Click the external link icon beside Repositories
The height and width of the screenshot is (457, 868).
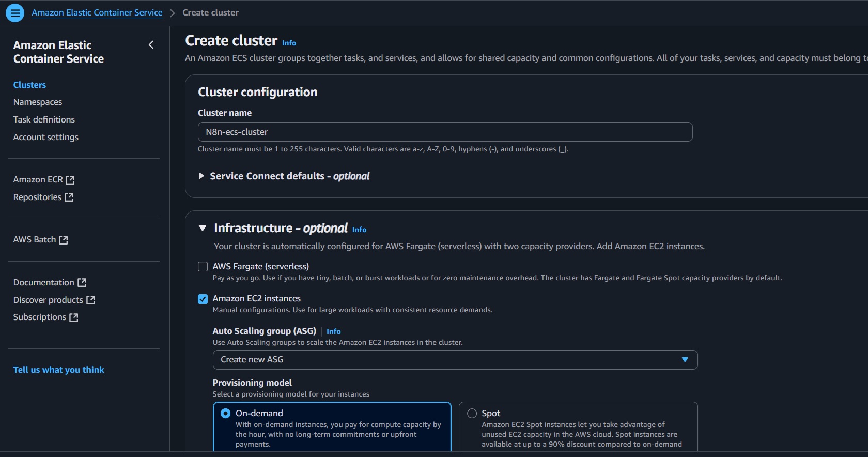pos(69,197)
